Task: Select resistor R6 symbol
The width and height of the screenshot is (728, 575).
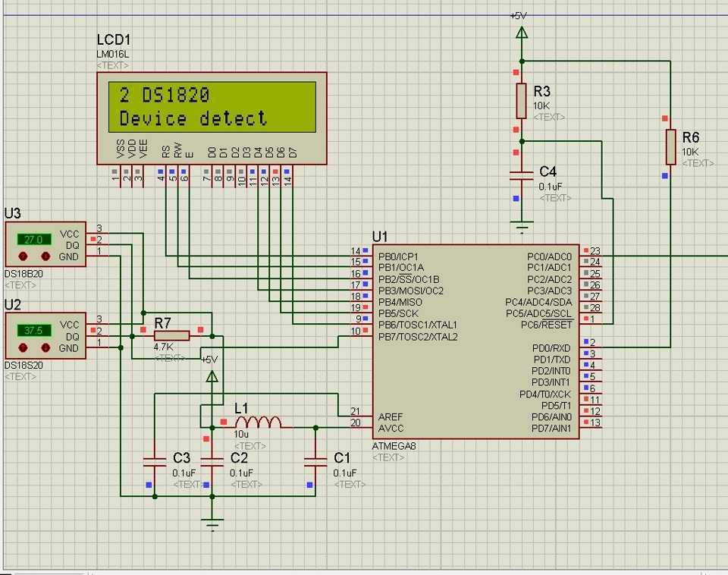Action: pyautogui.click(x=670, y=146)
